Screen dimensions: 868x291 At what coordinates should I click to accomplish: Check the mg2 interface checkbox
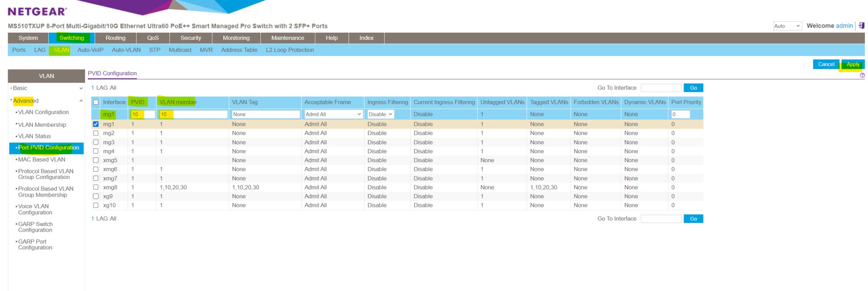tap(96, 133)
